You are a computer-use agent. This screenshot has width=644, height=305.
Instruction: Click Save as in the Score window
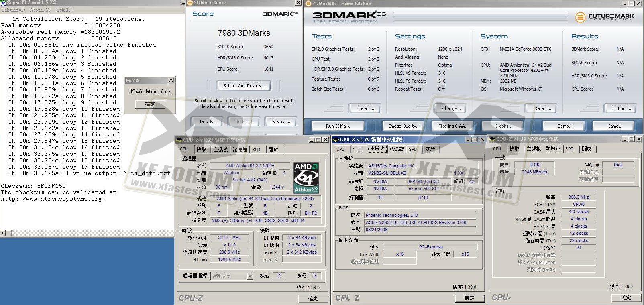[x=282, y=122]
